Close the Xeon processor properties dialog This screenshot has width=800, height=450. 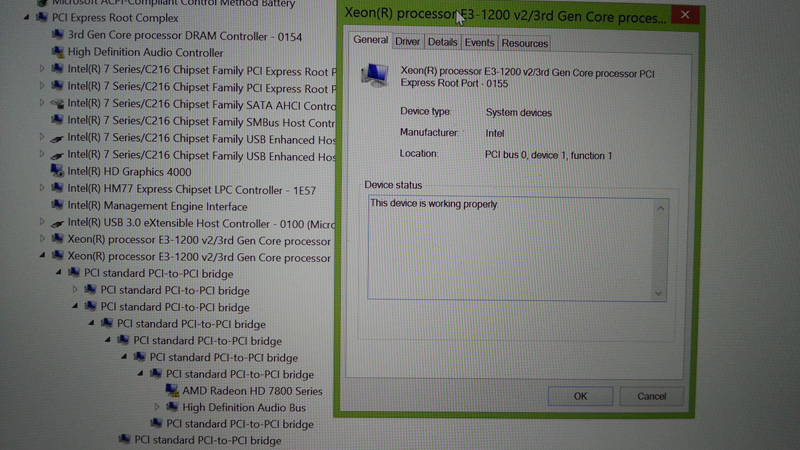tap(685, 15)
